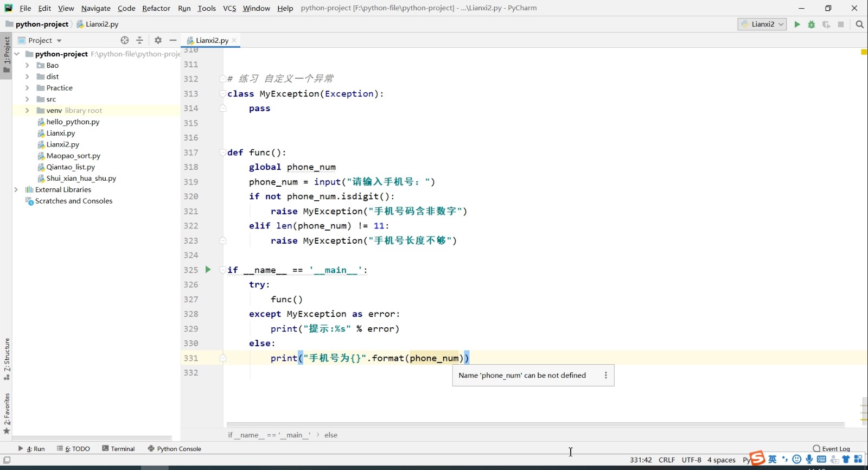Image resolution: width=868 pixels, height=470 pixels.
Task: Click the Locate/Scroll from Source target icon
Action: (125, 40)
